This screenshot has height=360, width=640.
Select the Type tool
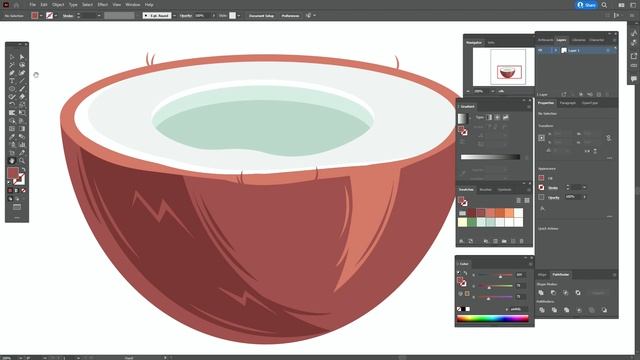12,81
